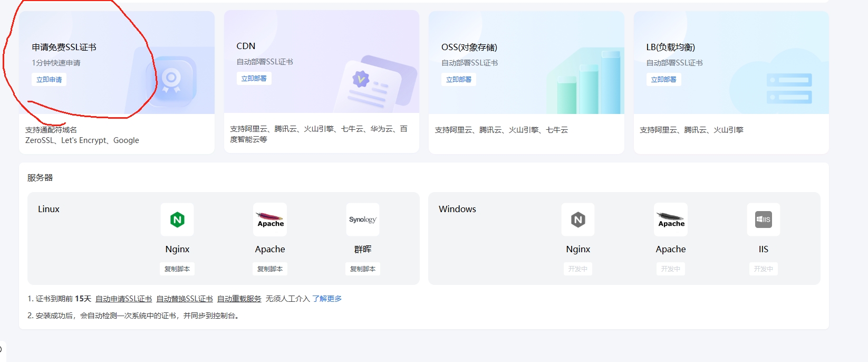The height and width of the screenshot is (362, 868).
Task: Click CDN providers text mentioning 华为云
Action: 319,134
